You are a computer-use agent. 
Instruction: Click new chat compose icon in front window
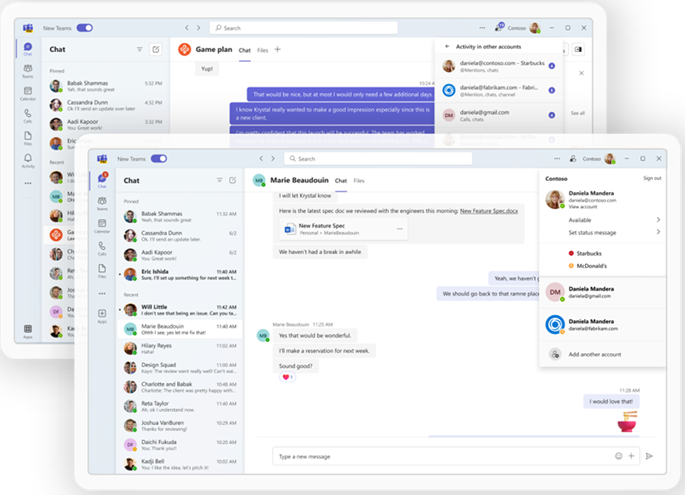pos(232,180)
